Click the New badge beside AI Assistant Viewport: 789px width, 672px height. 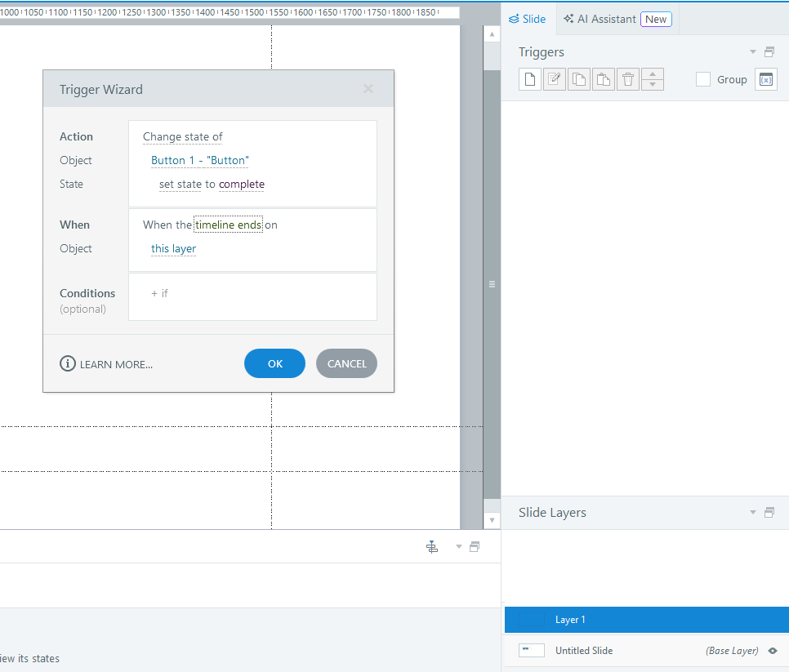[x=656, y=19]
